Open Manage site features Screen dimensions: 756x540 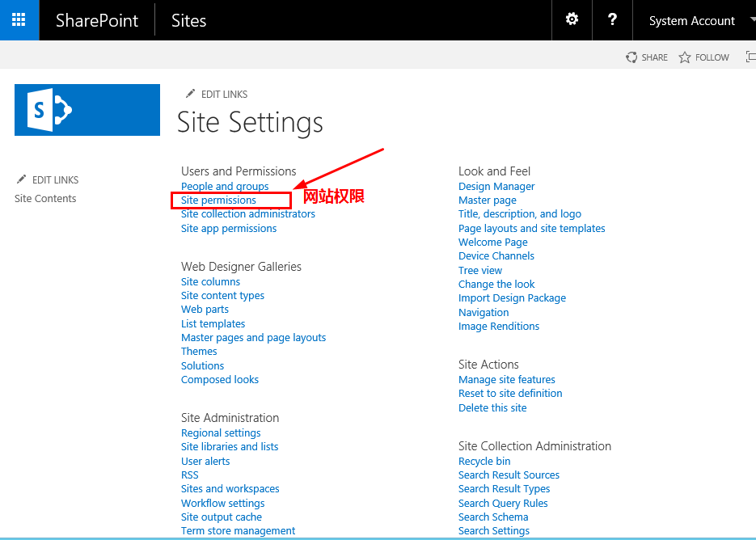(507, 379)
